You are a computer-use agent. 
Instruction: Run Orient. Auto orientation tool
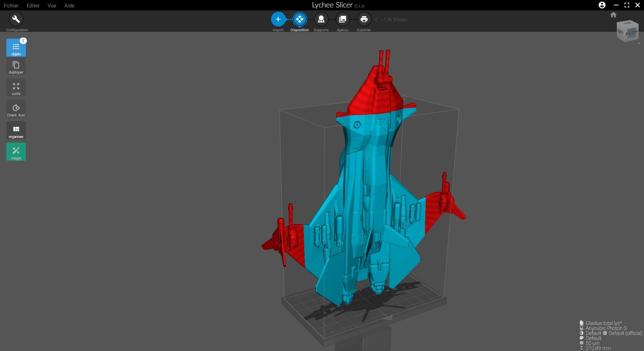coord(16,109)
